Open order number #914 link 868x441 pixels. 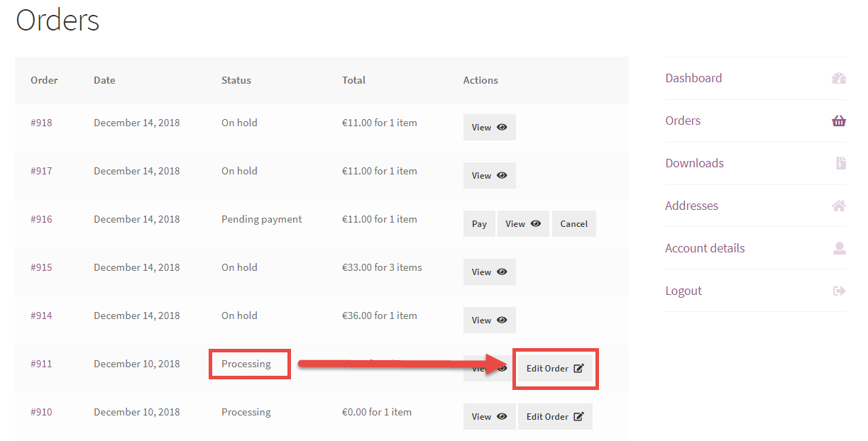[x=41, y=316]
